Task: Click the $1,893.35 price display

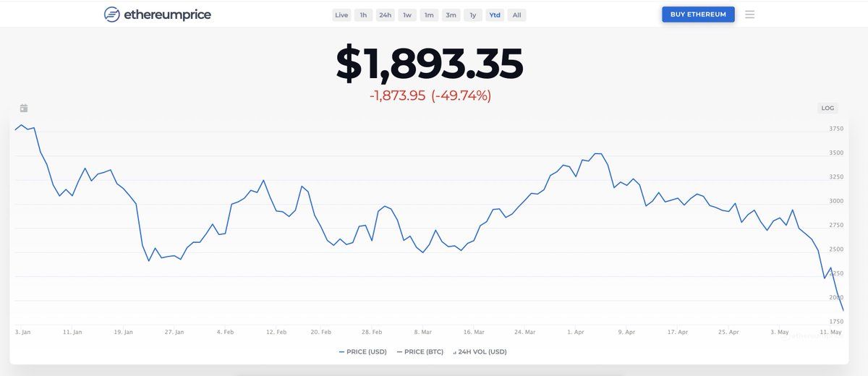Action: coord(429,64)
